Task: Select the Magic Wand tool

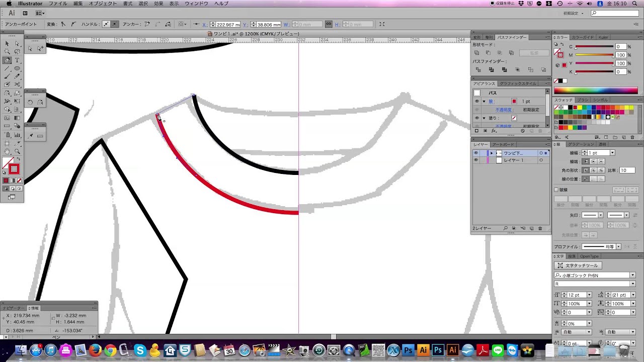Action: (7, 52)
